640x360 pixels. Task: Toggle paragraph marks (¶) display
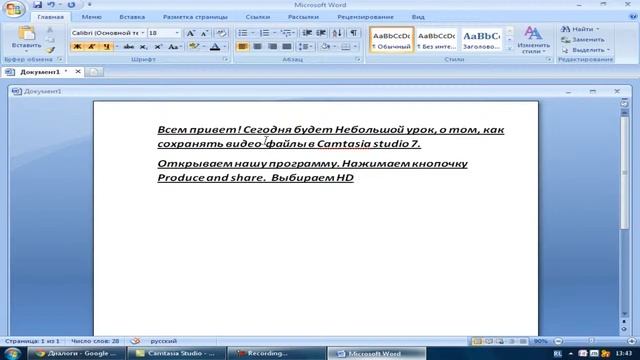(x=353, y=33)
